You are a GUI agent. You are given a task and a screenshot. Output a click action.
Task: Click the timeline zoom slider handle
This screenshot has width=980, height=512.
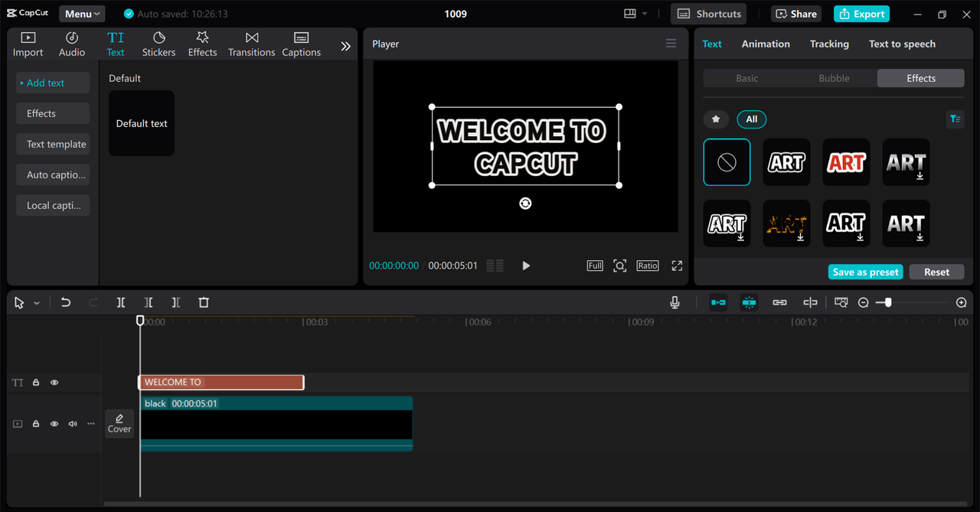pyautogui.click(x=888, y=303)
